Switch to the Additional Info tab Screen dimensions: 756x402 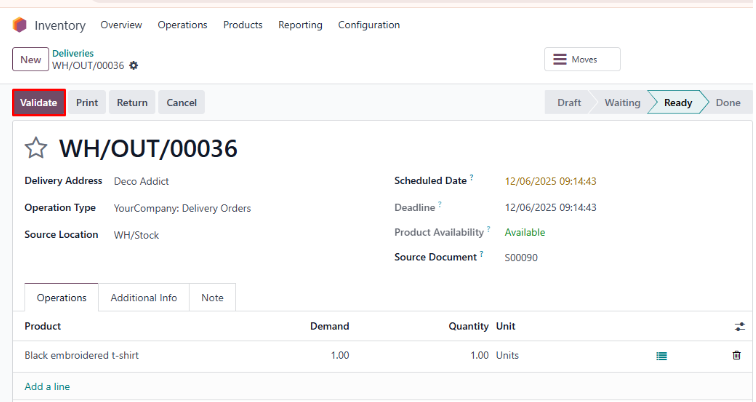pyautogui.click(x=144, y=297)
